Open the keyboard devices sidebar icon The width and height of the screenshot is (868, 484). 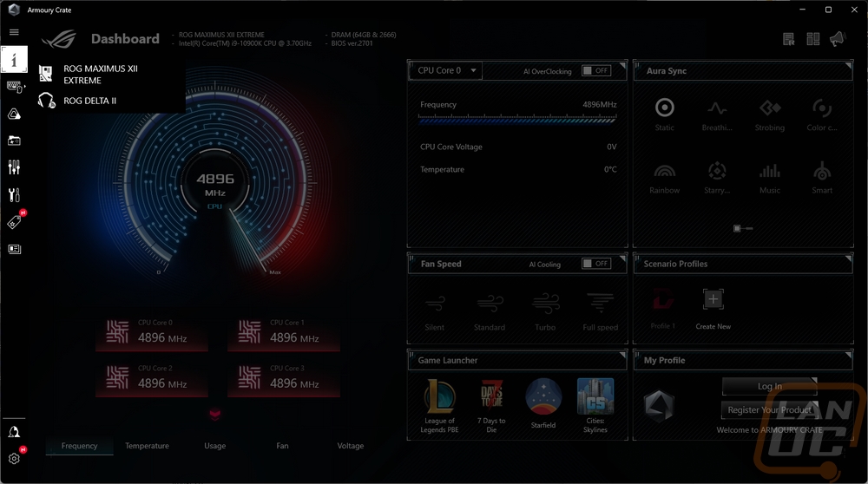point(15,87)
